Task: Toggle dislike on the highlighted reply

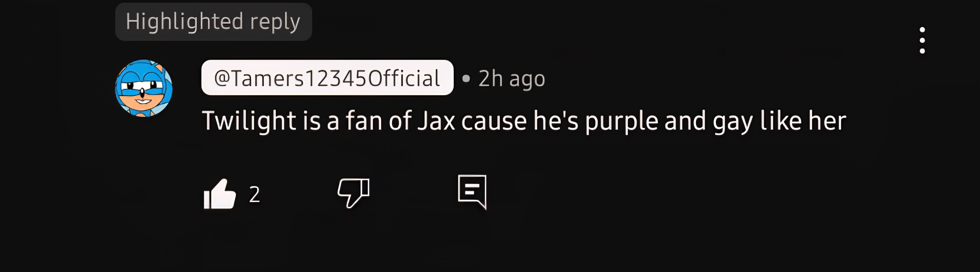Action: coord(353,193)
